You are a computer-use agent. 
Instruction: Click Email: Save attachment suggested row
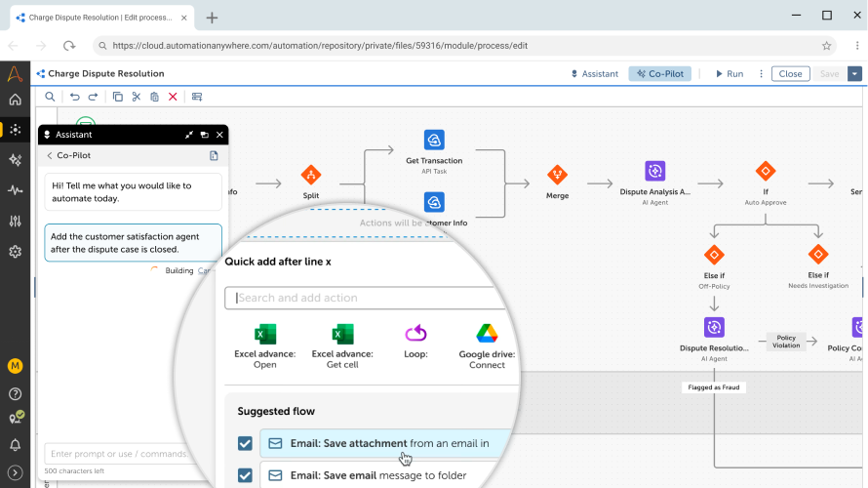point(387,443)
